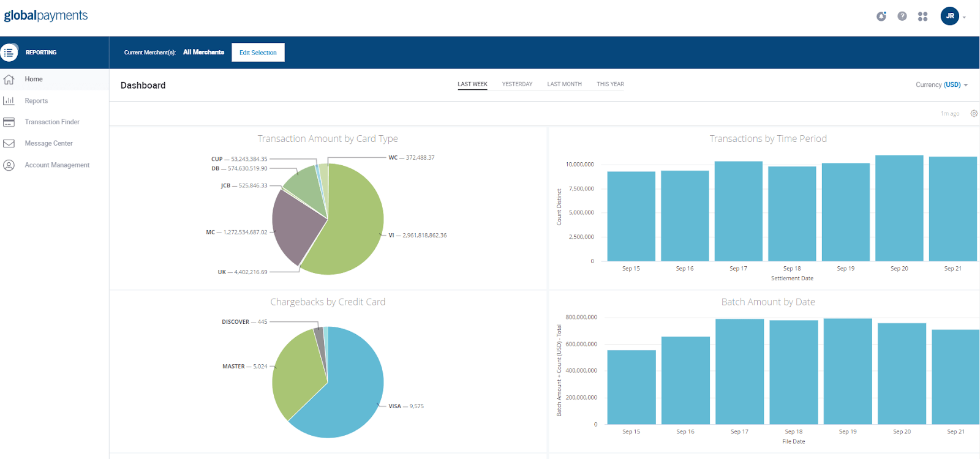Click the help question mark icon

902,17
